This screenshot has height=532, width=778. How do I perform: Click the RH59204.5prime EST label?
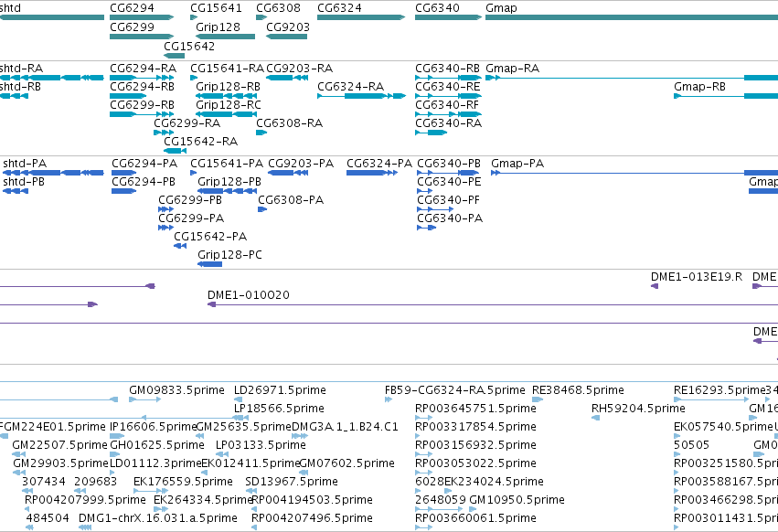[638, 409]
